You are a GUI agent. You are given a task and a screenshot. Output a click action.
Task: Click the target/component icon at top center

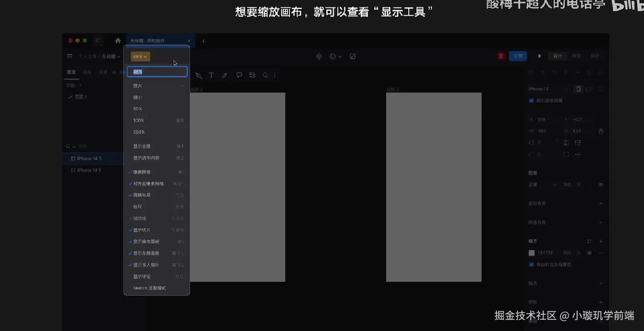coord(319,56)
